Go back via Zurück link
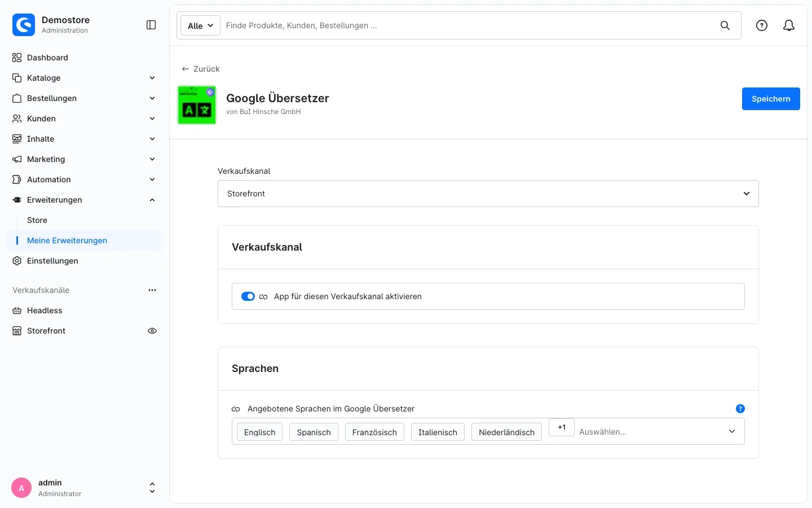 coord(201,69)
